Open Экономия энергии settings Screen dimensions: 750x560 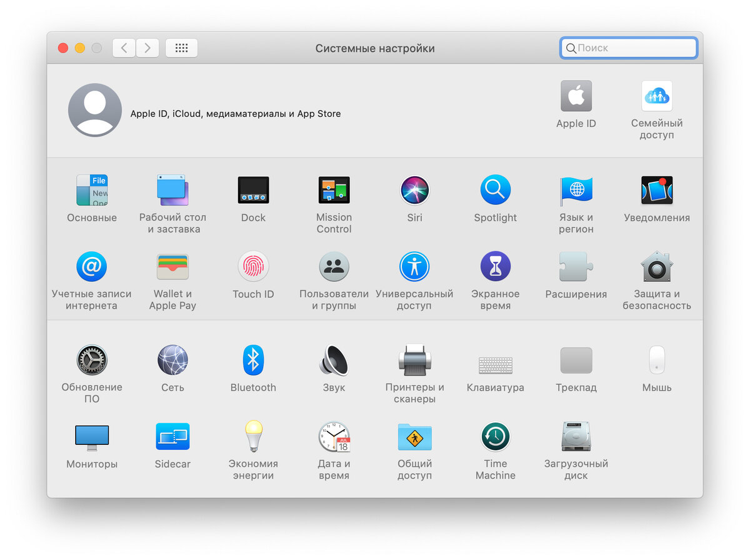(x=253, y=436)
